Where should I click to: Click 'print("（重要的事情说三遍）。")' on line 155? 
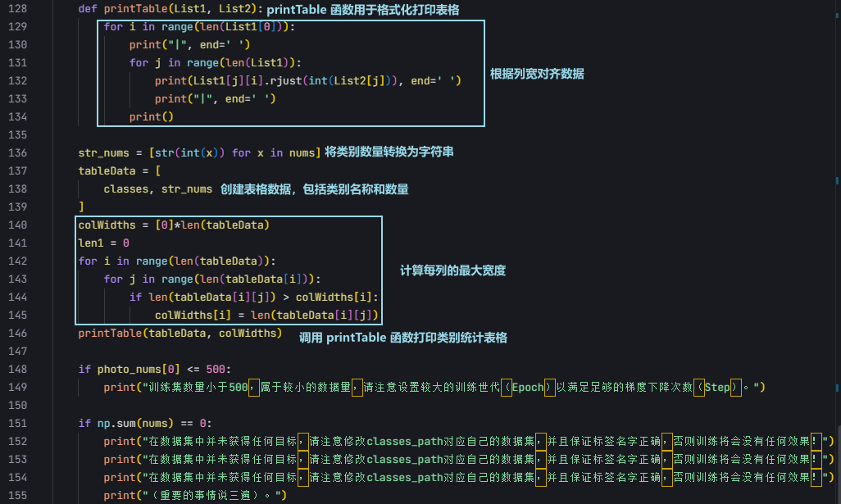[195, 496]
